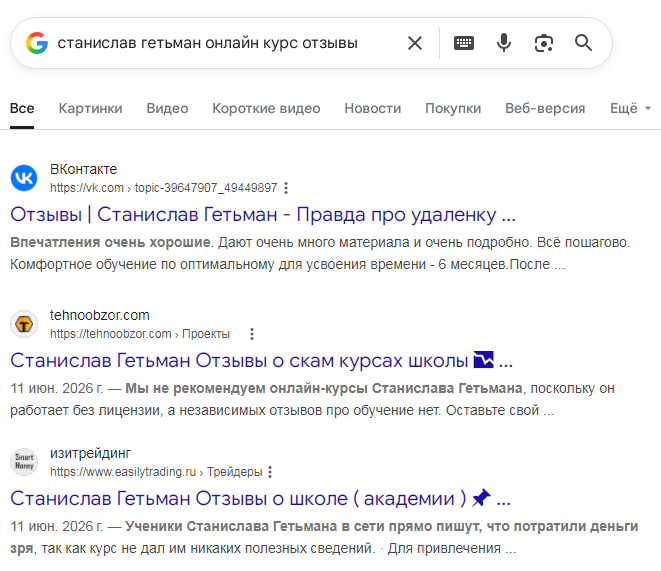
Task: Click the Google logo in search bar
Action: (37, 43)
